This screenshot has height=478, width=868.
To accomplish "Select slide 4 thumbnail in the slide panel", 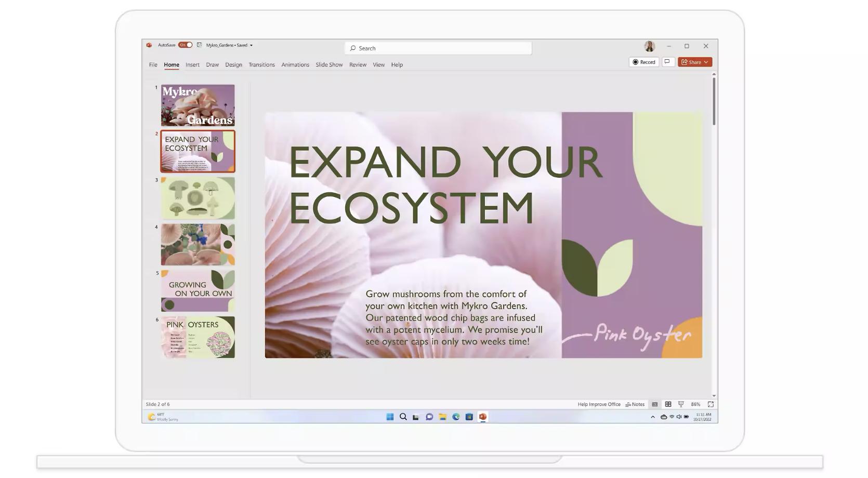I will 198,245.
